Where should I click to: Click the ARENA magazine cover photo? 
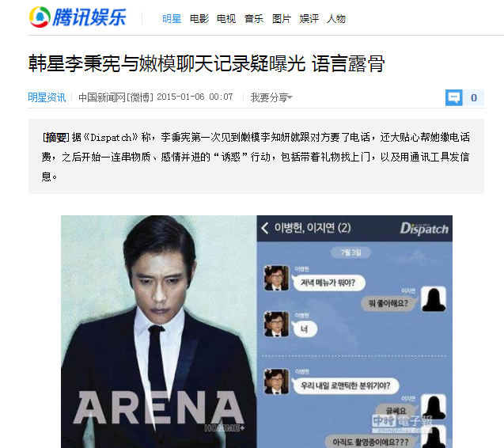point(159,332)
